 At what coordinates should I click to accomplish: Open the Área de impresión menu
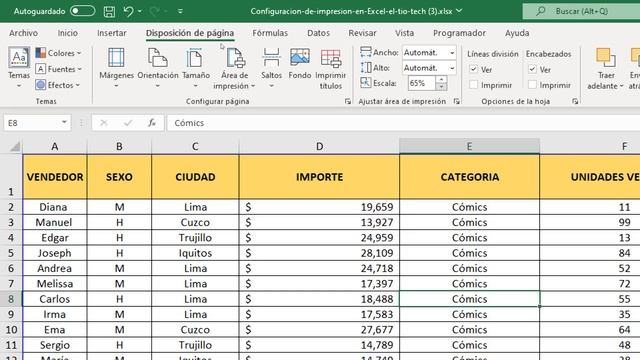[x=234, y=69]
